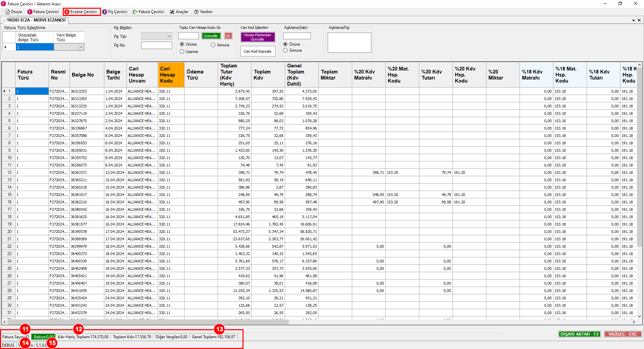The width and height of the screenshot is (644, 349).
Task: Open the tab list dropdown arrow
Action: click(x=634, y=20)
